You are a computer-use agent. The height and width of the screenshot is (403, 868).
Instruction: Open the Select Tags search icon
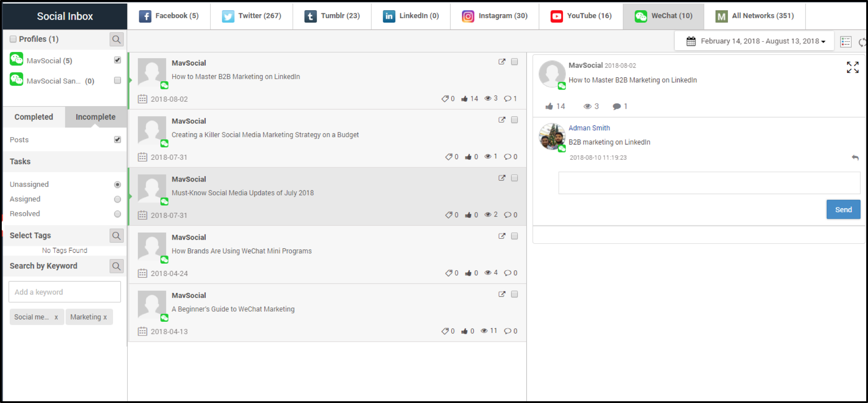[116, 236]
